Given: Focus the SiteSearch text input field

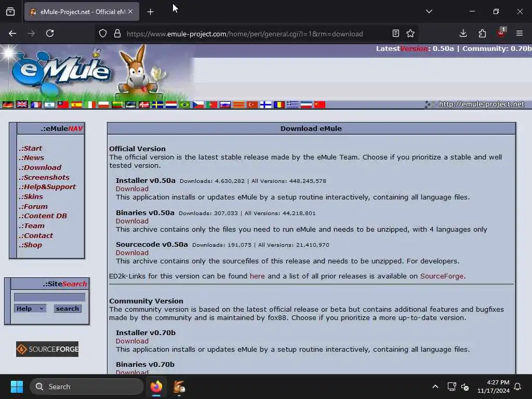Looking at the screenshot, I should pyautogui.click(x=49, y=298).
